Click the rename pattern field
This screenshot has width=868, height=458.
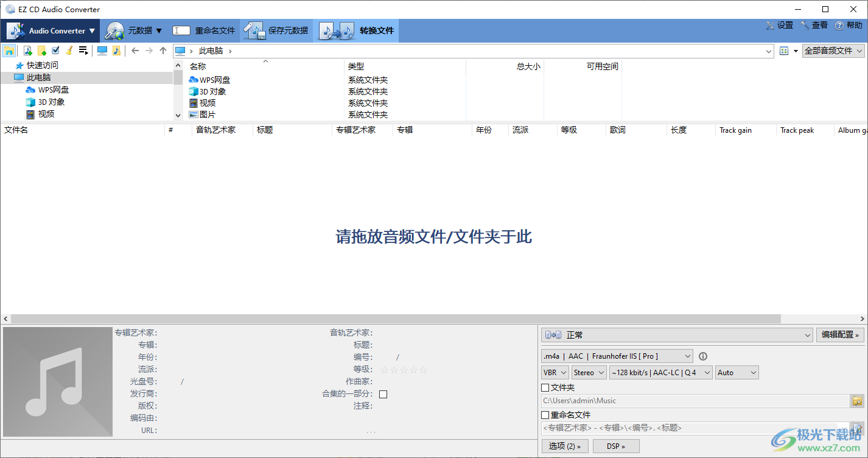tap(695, 428)
